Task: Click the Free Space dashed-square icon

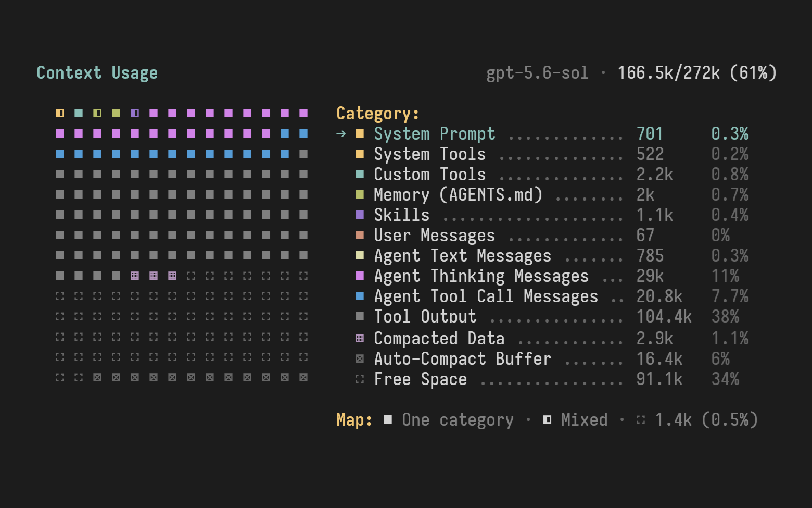Action: pos(360,379)
